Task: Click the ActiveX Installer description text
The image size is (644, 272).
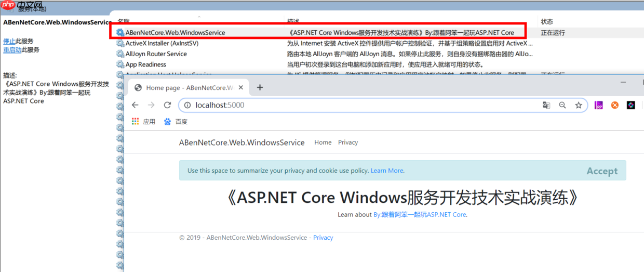Action: coord(409,43)
